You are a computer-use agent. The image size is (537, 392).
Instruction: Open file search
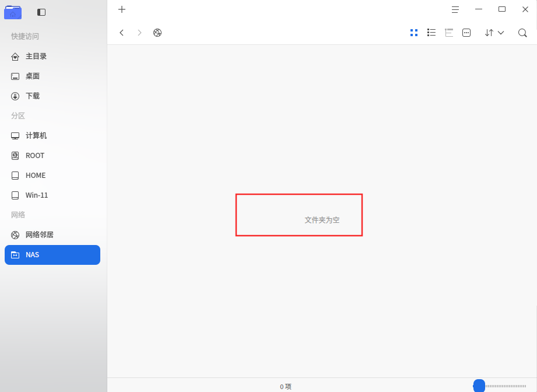(522, 33)
